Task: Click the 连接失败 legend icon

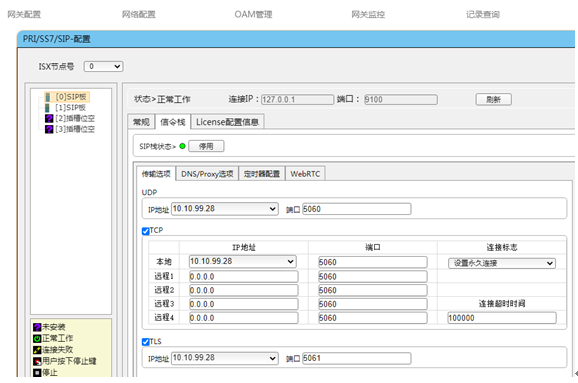Action: [x=37, y=350]
